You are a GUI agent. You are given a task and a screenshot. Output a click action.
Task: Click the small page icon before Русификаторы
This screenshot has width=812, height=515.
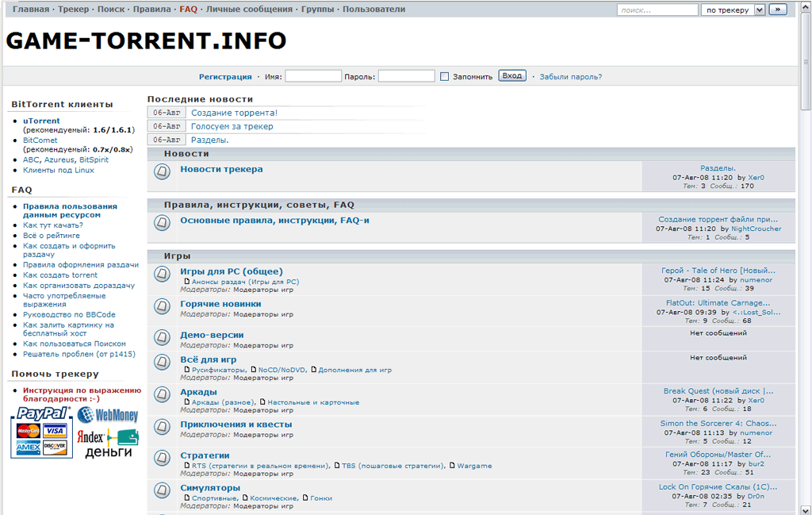pyautogui.click(x=187, y=370)
